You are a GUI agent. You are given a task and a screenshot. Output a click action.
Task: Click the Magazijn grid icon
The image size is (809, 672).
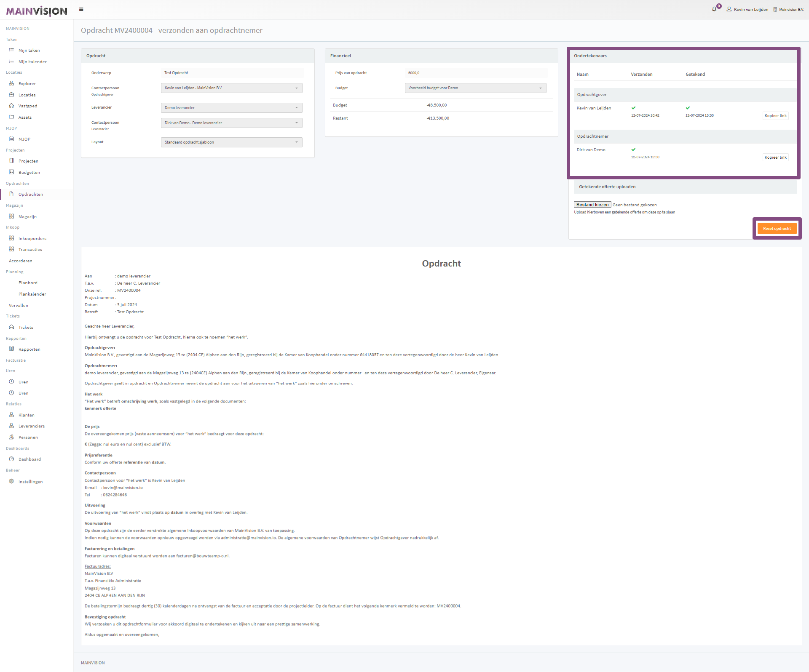(x=11, y=216)
